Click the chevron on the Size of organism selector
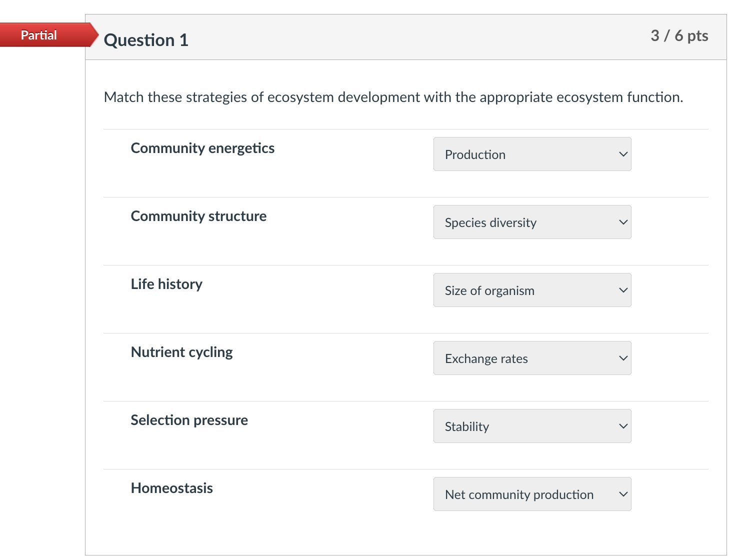Viewport: 756px width, 558px height. tap(622, 290)
